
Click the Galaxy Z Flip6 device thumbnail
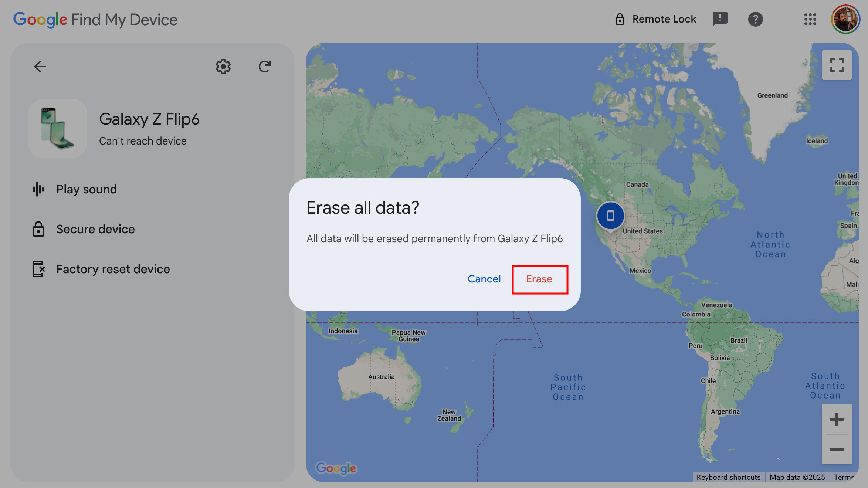(x=58, y=129)
